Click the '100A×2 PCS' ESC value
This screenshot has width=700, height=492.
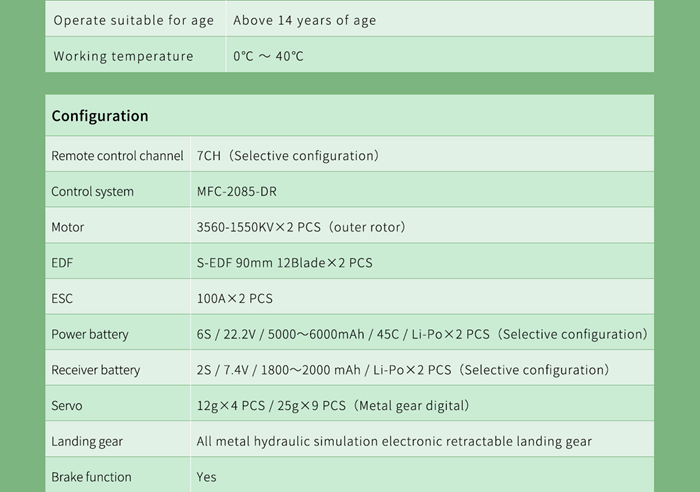235,298
